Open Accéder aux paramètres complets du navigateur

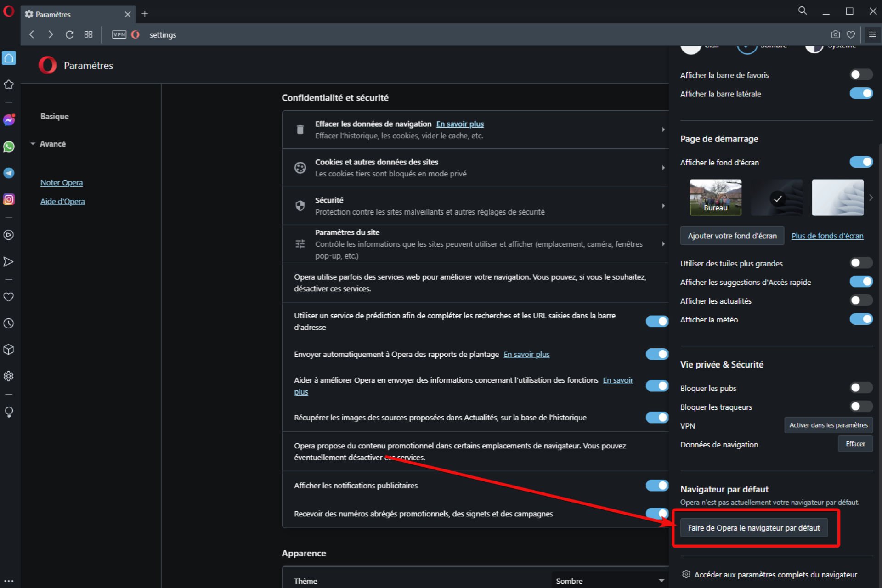[x=769, y=574]
